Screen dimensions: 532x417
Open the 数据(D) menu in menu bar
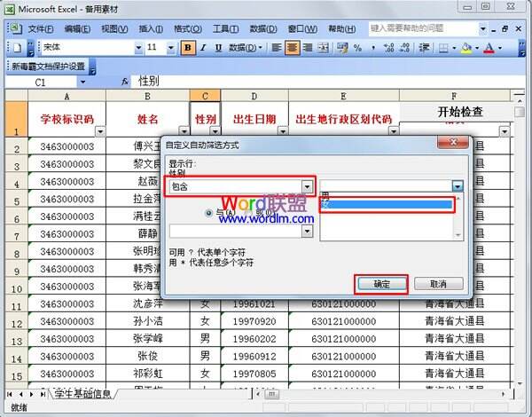263,29
